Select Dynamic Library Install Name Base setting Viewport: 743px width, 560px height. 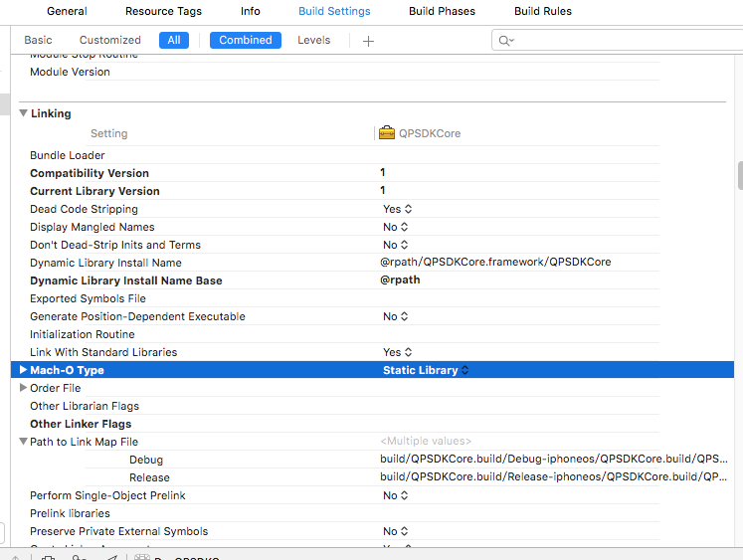tap(126, 280)
